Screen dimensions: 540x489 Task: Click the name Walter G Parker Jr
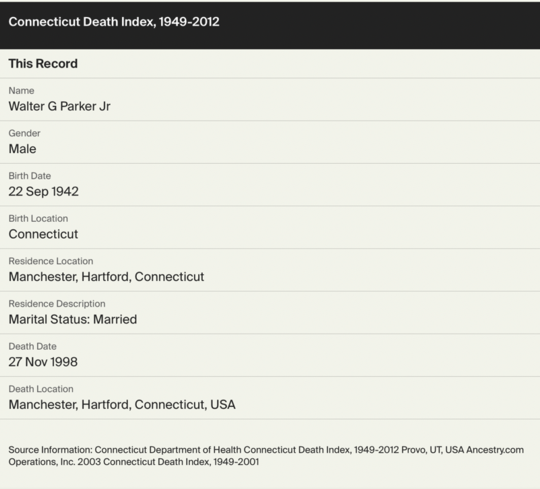59,106
